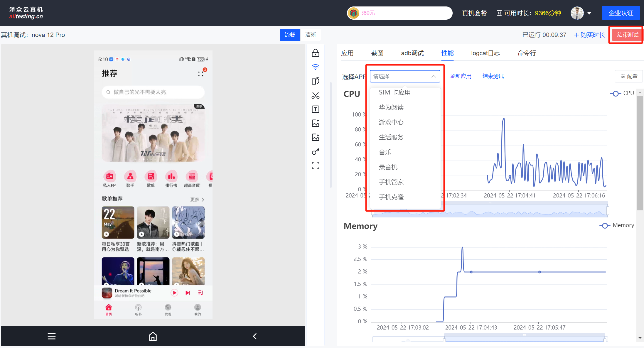Screen dimensions: 644x348
Task: Click the 刷新应用 link
Action: pyautogui.click(x=461, y=76)
